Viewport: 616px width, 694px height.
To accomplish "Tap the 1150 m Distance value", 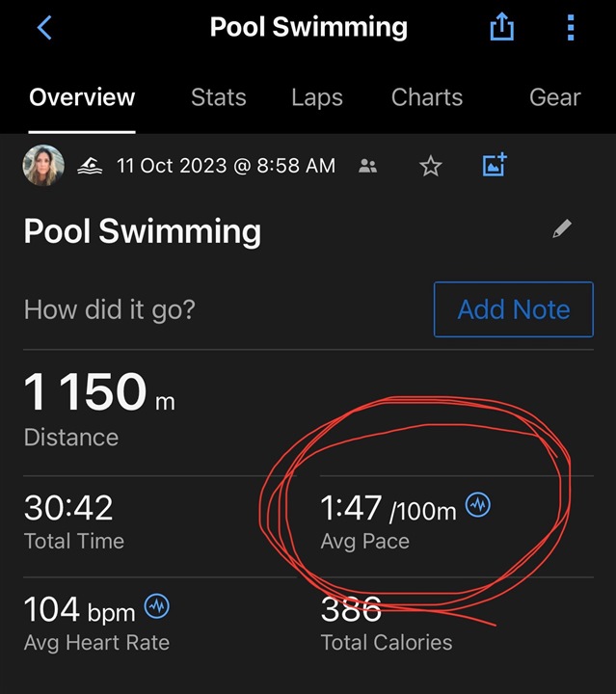I will [x=99, y=409].
